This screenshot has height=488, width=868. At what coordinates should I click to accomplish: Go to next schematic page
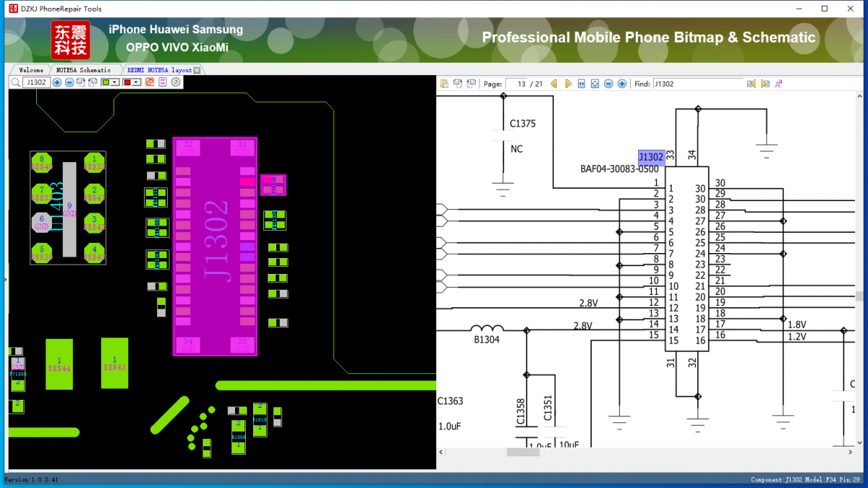[x=569, y=84]
